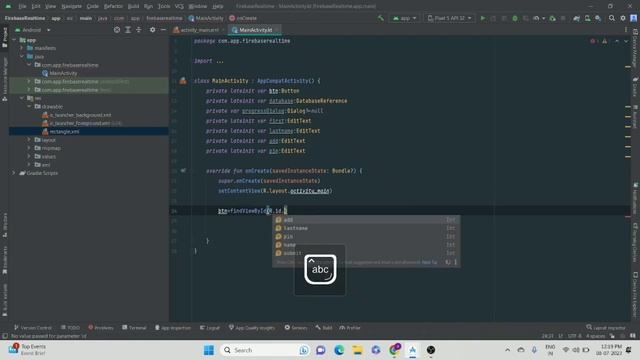Click MainActivity breadcrumb in navigation bar
The image size is (640, 360).
[x=206, y=18]
